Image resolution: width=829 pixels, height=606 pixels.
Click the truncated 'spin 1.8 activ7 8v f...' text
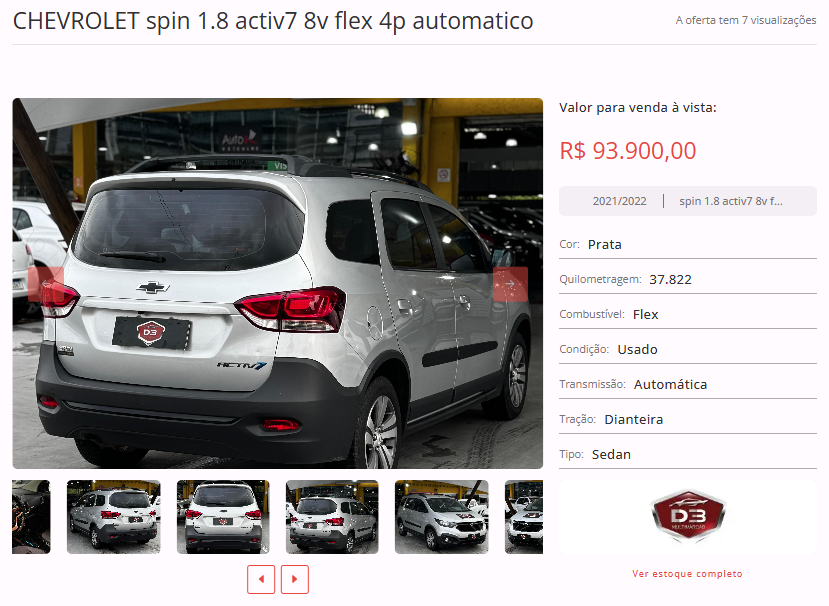[x=731, y=201]
